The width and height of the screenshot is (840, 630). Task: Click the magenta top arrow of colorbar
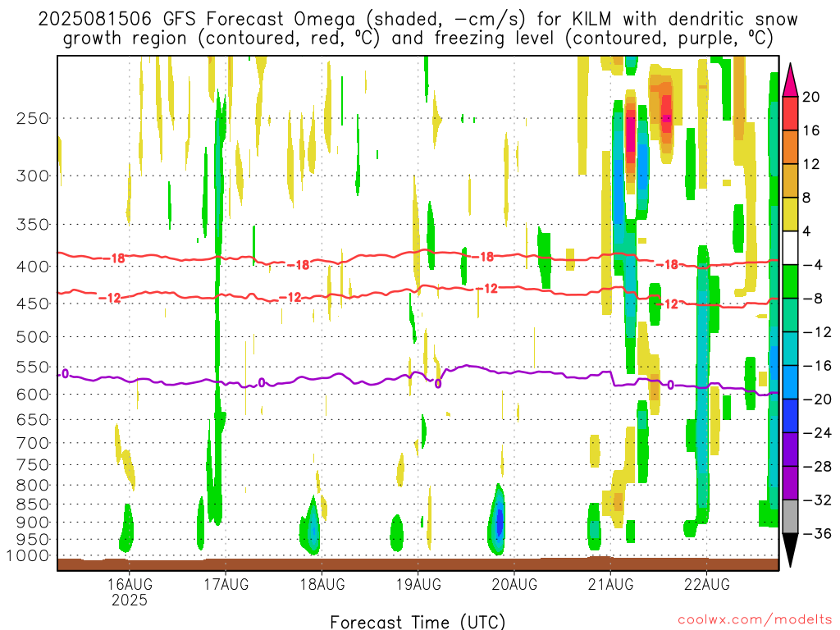(790, 80)
